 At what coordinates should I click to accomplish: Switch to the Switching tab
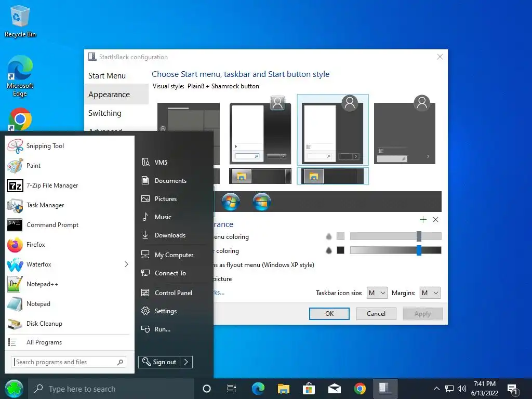(116, 113)
